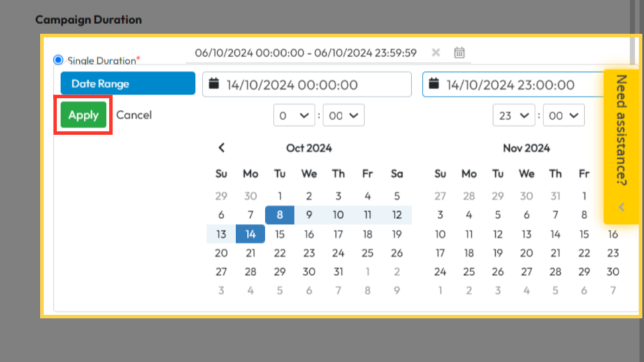Select November 1 in Nov 2024
644x362 pixels.
click(x=584, y=196)
